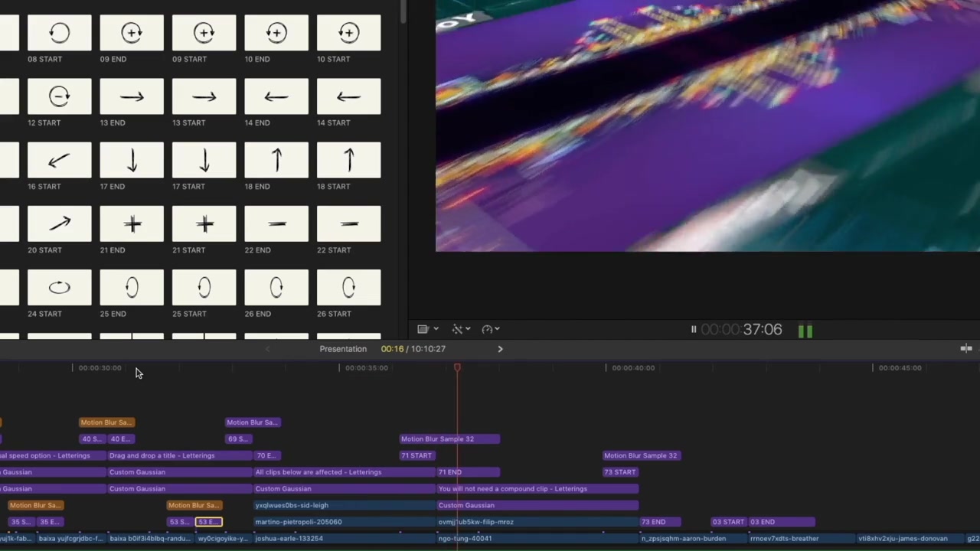Viewport: 980px width, 551px height.
Task: Select the joshua-earle-133254 clip
Action: coord(345,539)
